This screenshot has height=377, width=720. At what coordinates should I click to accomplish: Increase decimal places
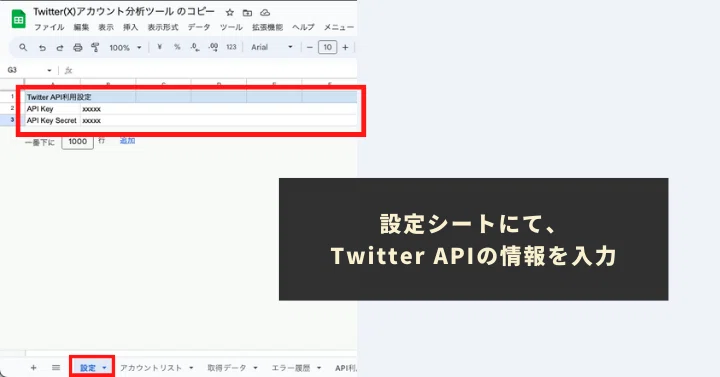pos(213,47)
